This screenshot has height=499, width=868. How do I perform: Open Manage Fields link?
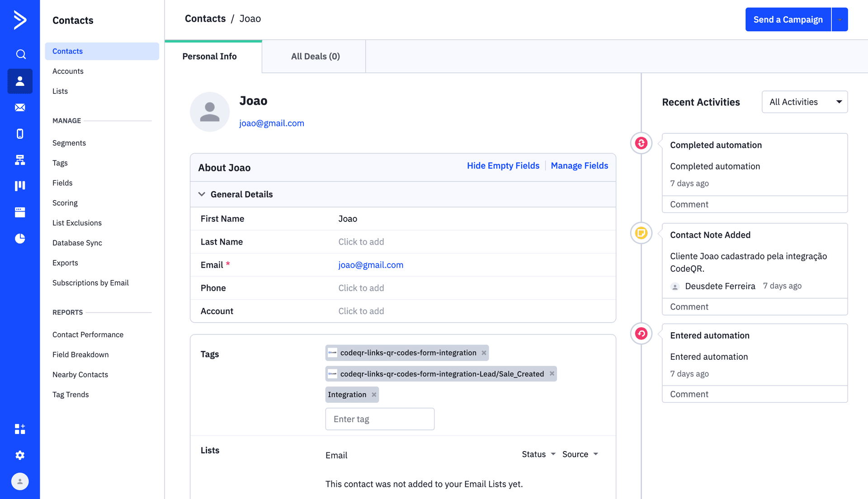point(579,165)
